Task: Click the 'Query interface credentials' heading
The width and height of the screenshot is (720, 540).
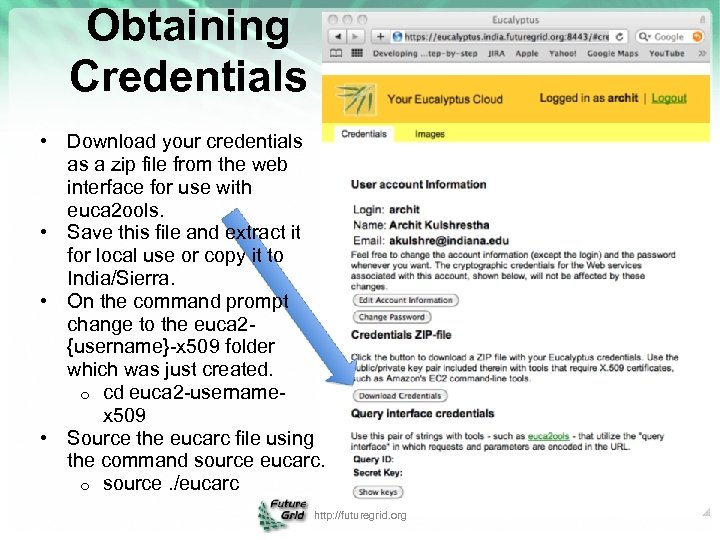Action: click(422, 413)
